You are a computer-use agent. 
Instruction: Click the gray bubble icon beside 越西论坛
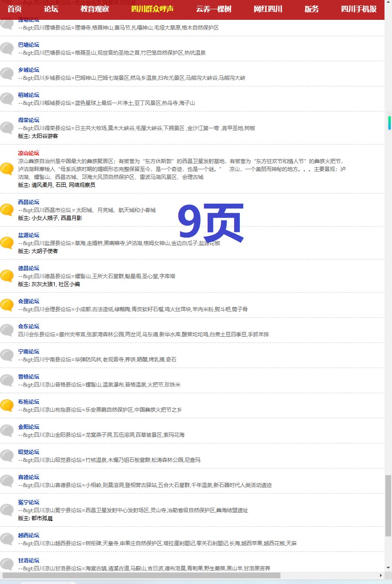[7, 539]
